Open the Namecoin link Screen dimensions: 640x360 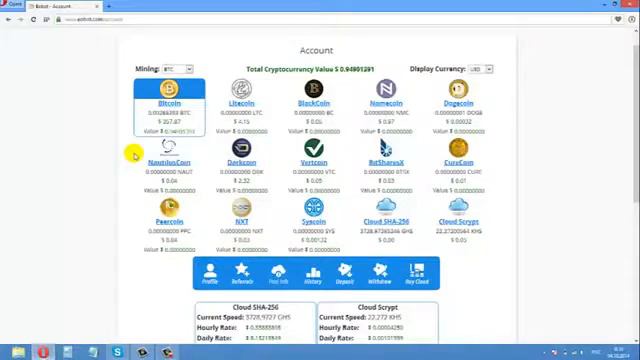click(386, 103)
